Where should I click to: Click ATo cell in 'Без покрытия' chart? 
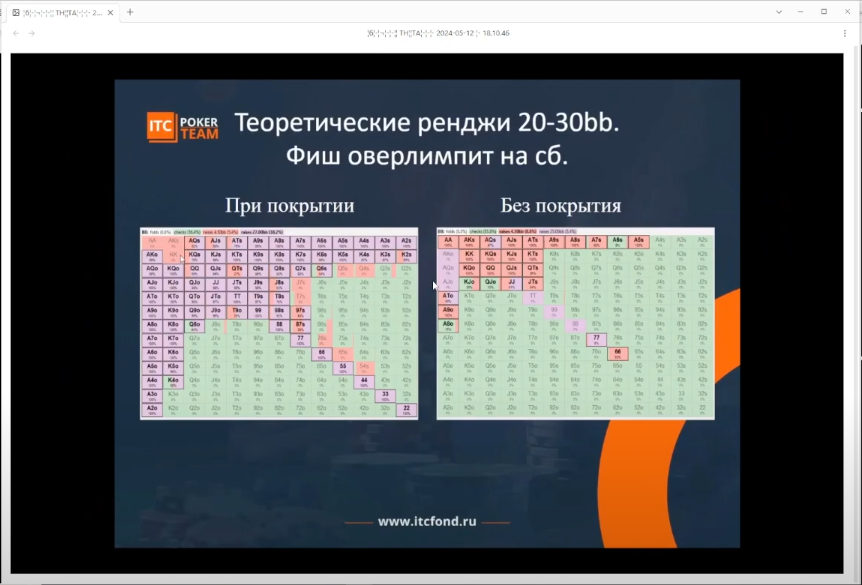click(x=448, y=297)
